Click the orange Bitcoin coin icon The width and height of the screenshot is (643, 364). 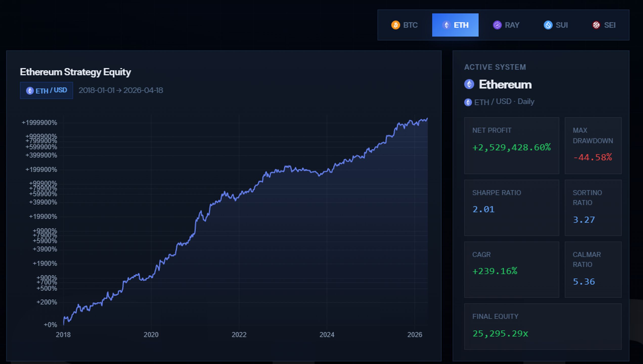395,25
